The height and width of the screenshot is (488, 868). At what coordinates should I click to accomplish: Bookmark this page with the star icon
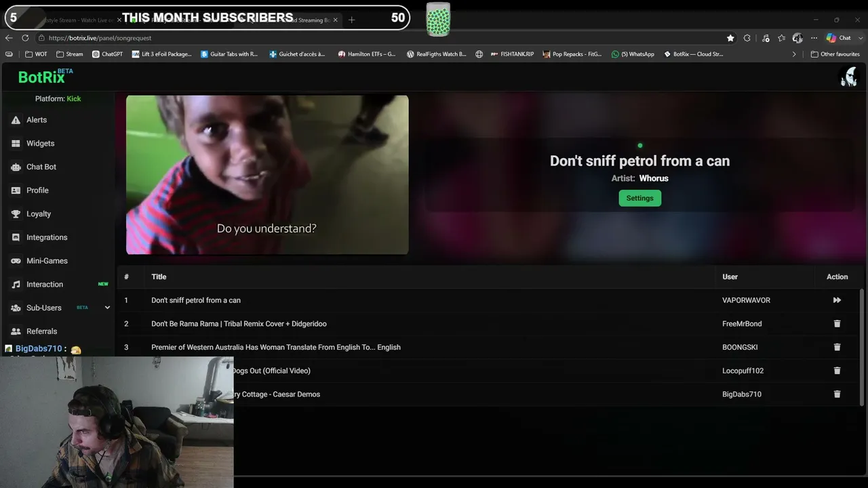tap(730, 38)
